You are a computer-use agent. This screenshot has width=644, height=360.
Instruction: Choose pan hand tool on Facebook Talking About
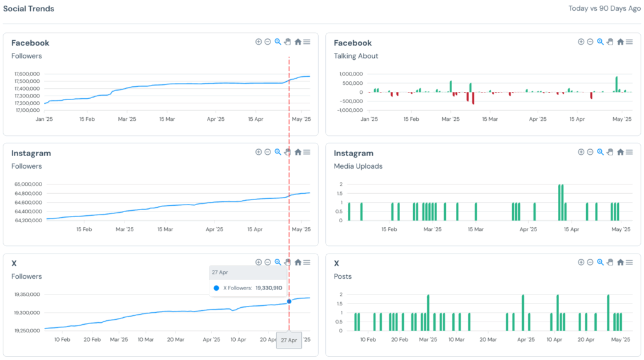click(x=610, y=42)
